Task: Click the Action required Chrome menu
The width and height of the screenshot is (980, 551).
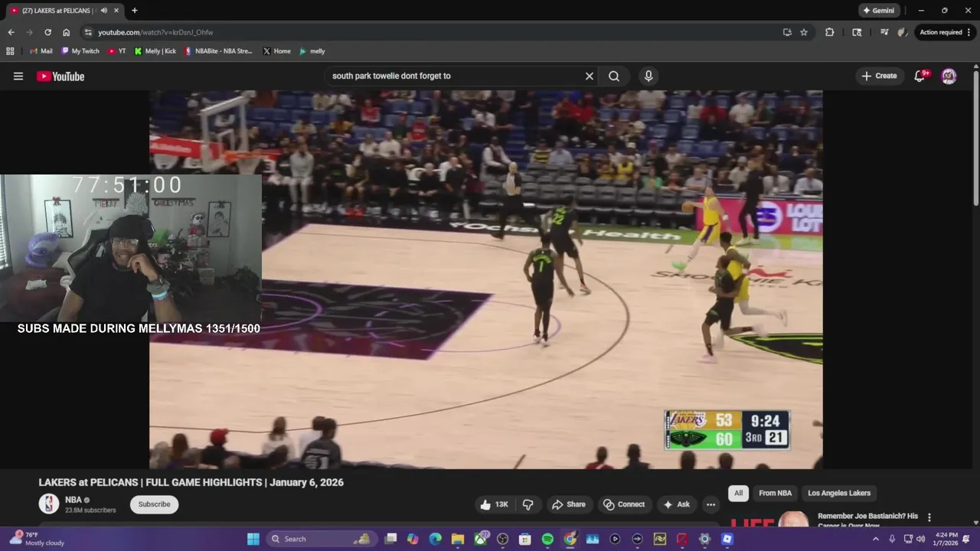Action: (x=946, y=32)
